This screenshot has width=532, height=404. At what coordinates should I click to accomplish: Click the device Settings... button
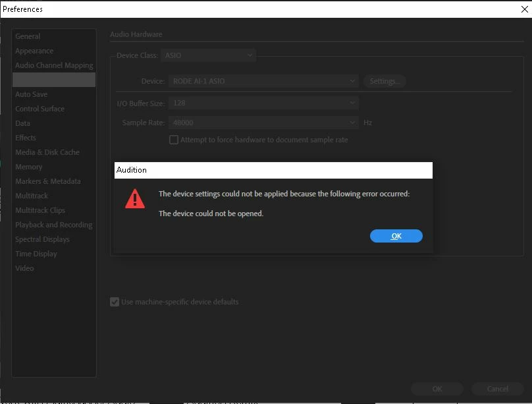385,81
